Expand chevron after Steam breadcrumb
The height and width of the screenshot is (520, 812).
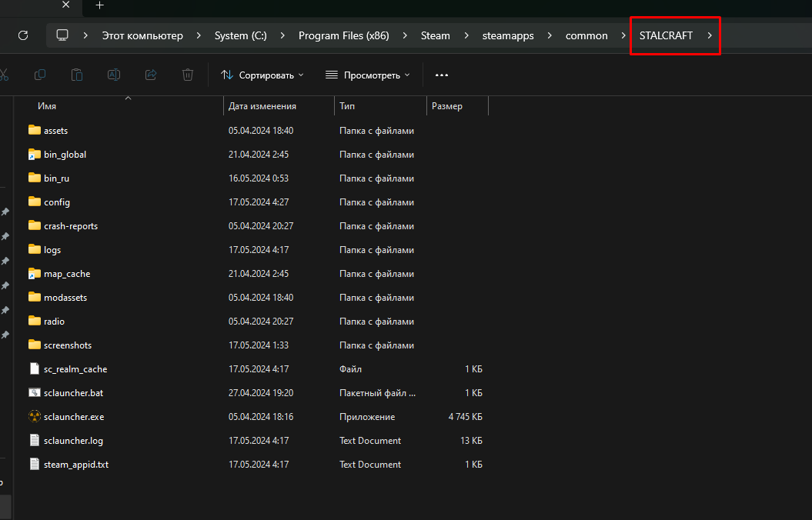pyautogui.click(x=466, y=35)
